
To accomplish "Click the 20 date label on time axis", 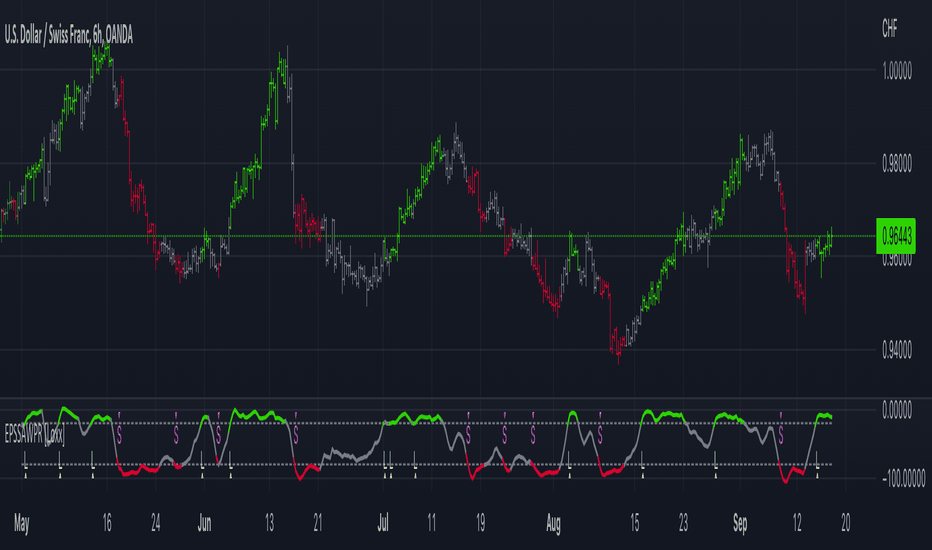I will 846,523.
